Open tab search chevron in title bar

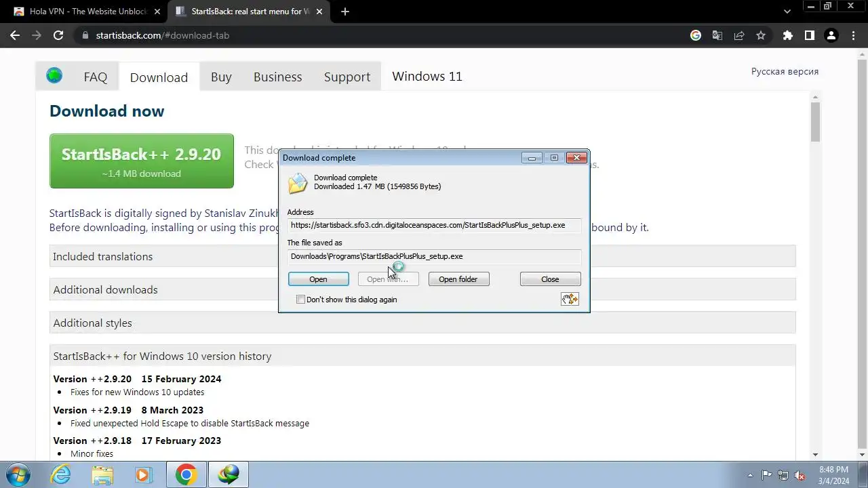tap(787, 12)
